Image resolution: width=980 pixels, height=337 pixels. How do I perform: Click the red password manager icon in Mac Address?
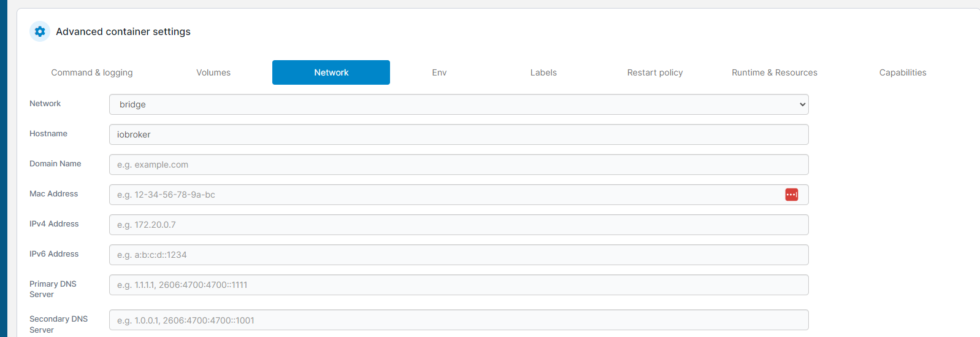tap(792, 195)
